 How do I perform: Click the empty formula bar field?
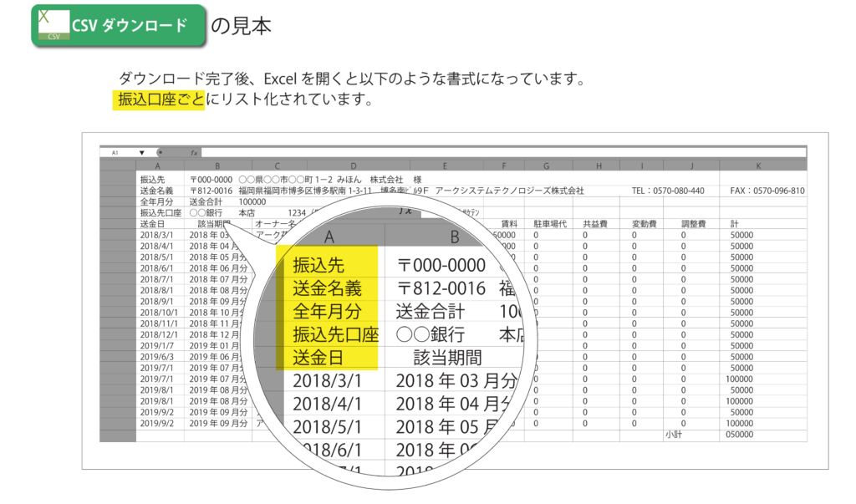coord(503,153)
